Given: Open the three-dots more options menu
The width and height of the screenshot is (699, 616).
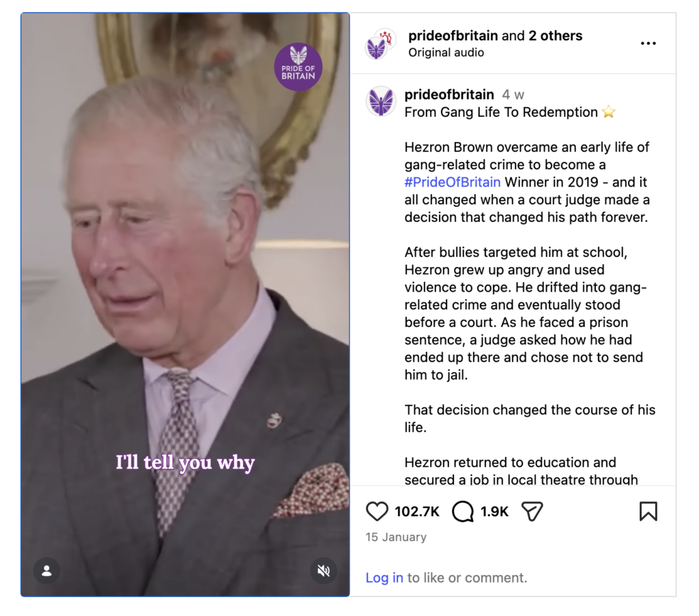Looking at the screenshot, I should tap(648, 43).
